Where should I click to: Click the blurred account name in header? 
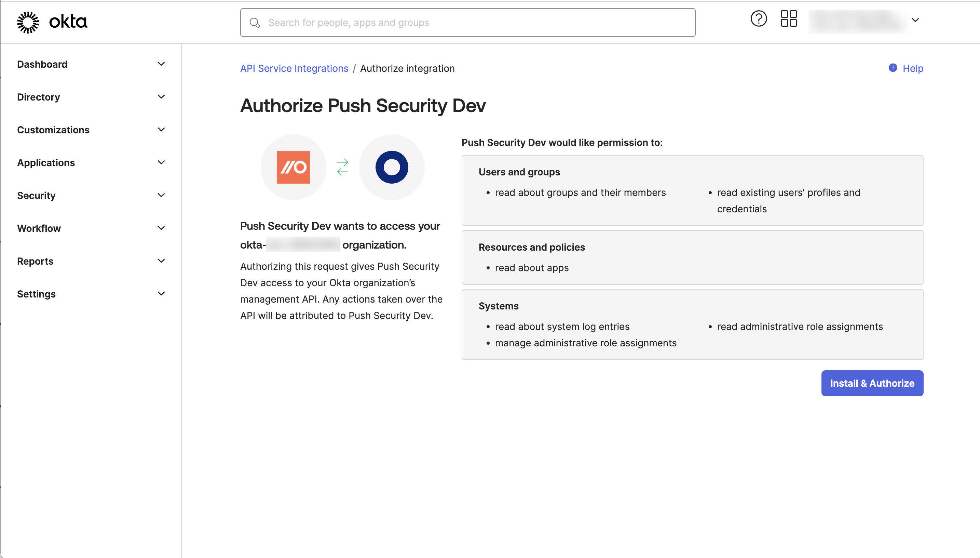(x=857, y=22)
